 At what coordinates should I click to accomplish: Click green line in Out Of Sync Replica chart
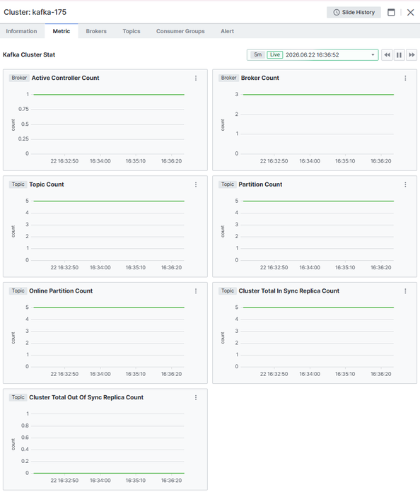[109, 473]
